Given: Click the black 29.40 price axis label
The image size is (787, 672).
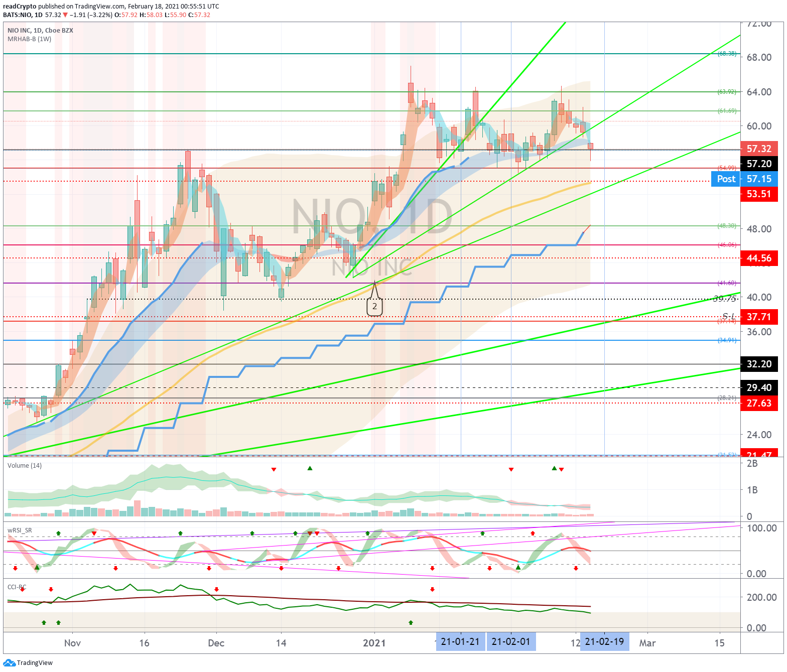Looking at the screenshot, I should click(759, 387).
